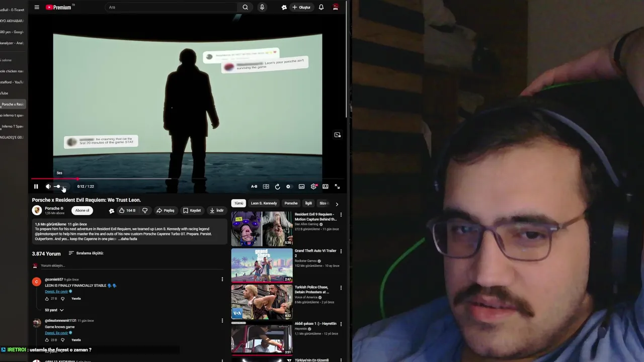Click the A-B repeat loop control
The width and height of the screenshot is (644, 362).
click(x=254, y=187)
